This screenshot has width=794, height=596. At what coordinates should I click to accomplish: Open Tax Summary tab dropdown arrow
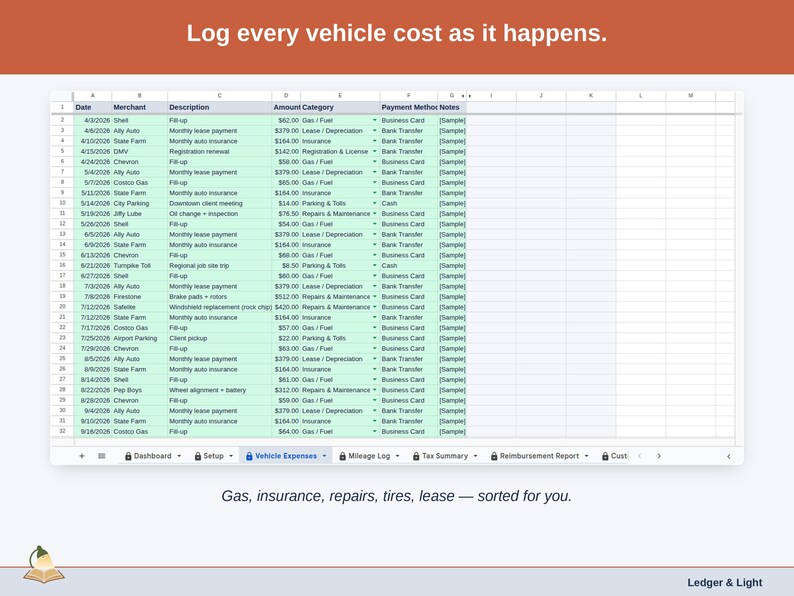(x=475, y=456)
